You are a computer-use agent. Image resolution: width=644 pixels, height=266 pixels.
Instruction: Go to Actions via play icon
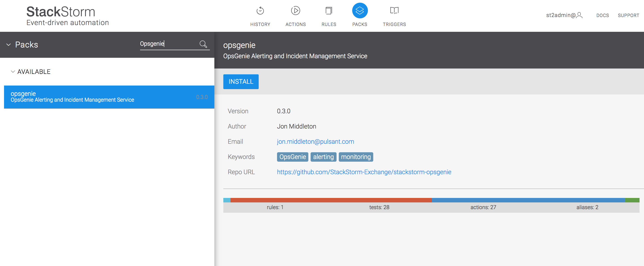coord(296,11)
